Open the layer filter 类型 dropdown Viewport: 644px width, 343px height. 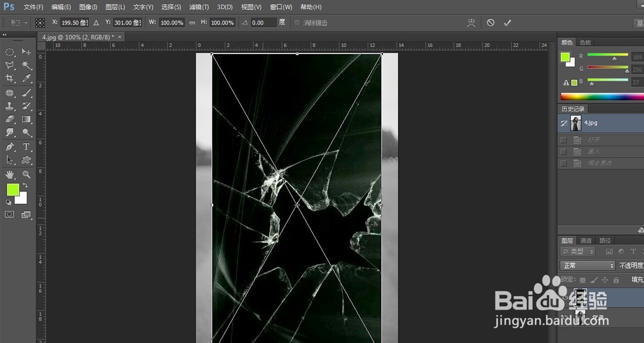578,251
